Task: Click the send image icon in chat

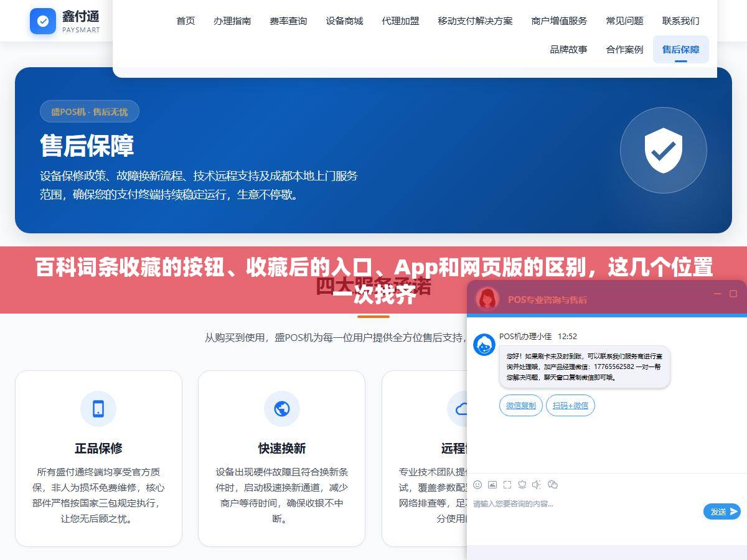Action: tap(492, 485)
